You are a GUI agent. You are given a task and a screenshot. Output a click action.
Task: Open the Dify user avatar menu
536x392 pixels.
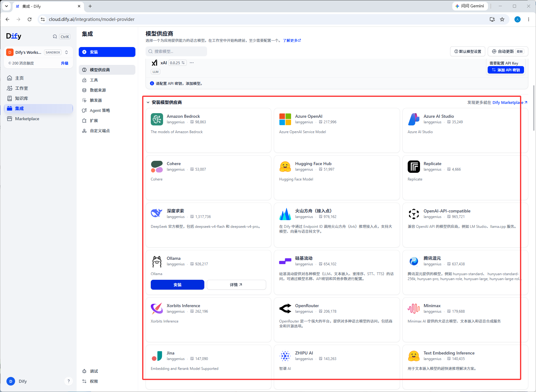click(11, 381)
